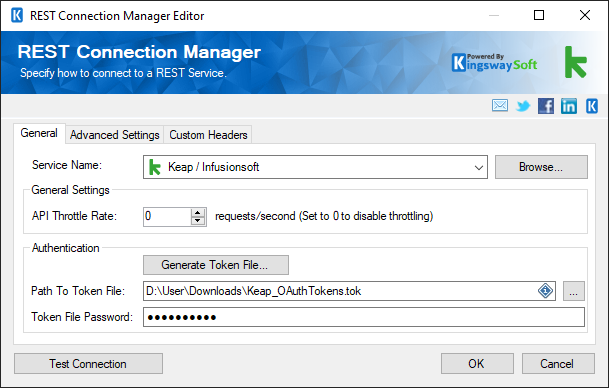Click the General Settings group label
609x388 pixels.
coord(70,190)
